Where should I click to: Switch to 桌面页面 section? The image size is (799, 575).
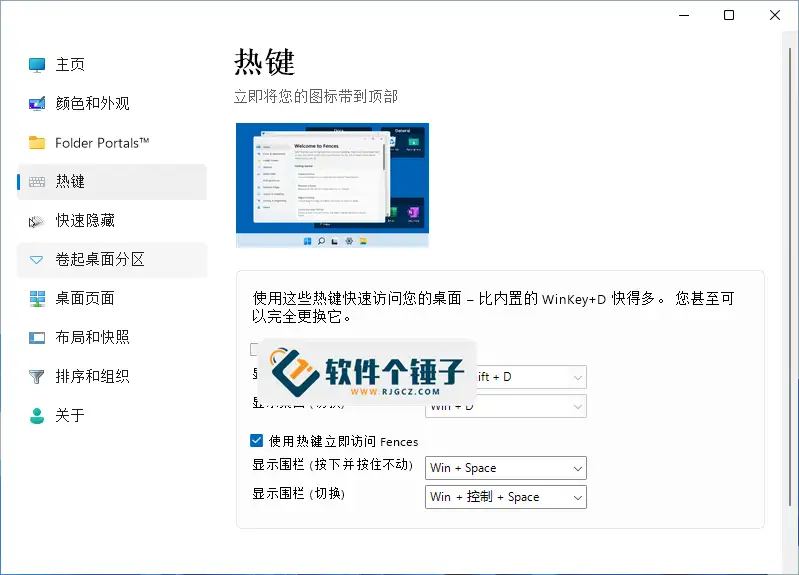coord(112,299)
